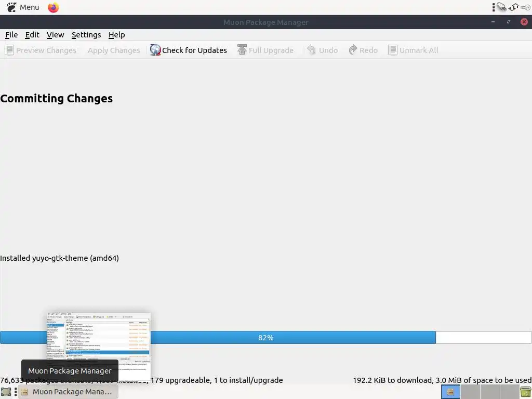Open the keyring key icon in the tray
Screen dimensions: 532x399
pos(526,7)
